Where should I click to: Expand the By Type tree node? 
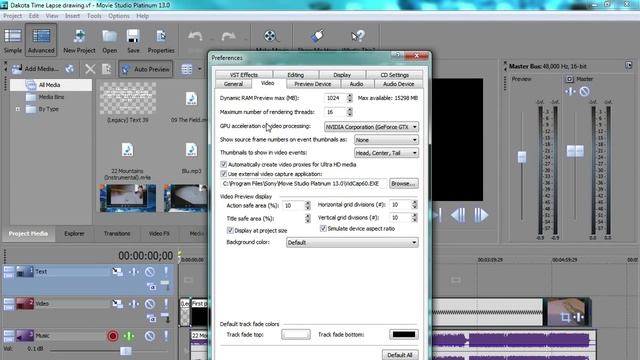(x=18, y=109)
